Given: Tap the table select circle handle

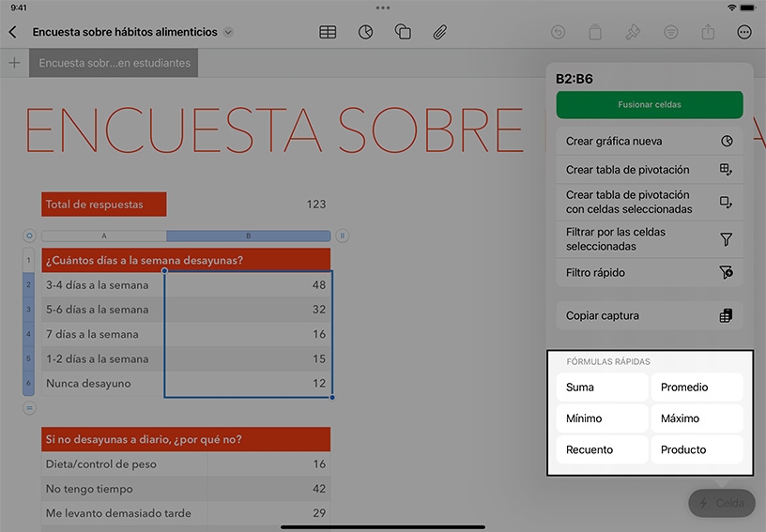Looking at the screenshot, I should click(x=29, y=236).
